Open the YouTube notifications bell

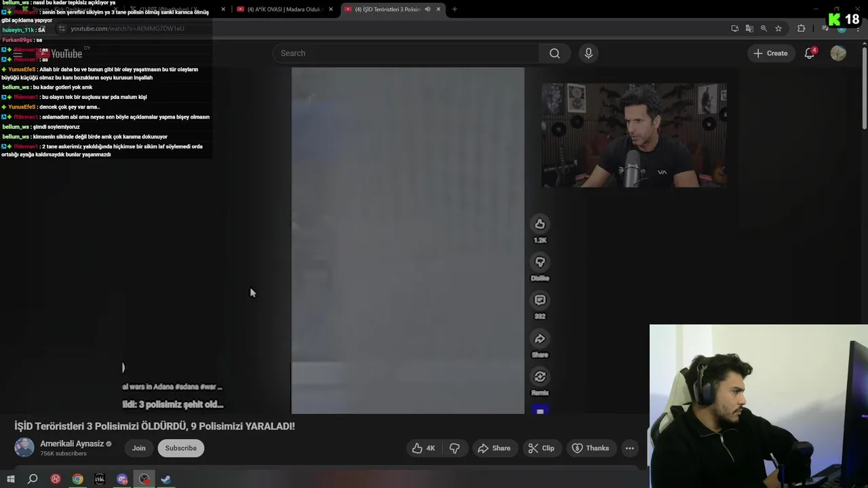coord(809,53)
